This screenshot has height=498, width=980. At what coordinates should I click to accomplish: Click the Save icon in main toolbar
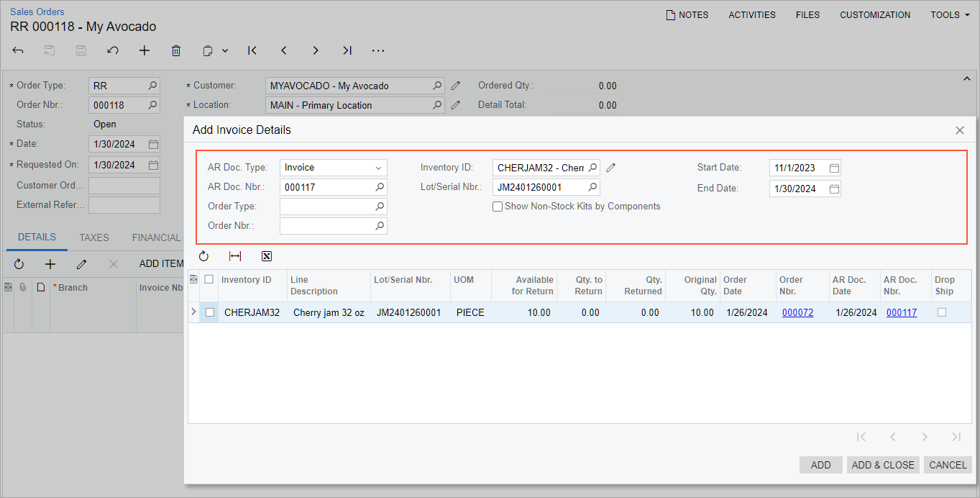81,50
